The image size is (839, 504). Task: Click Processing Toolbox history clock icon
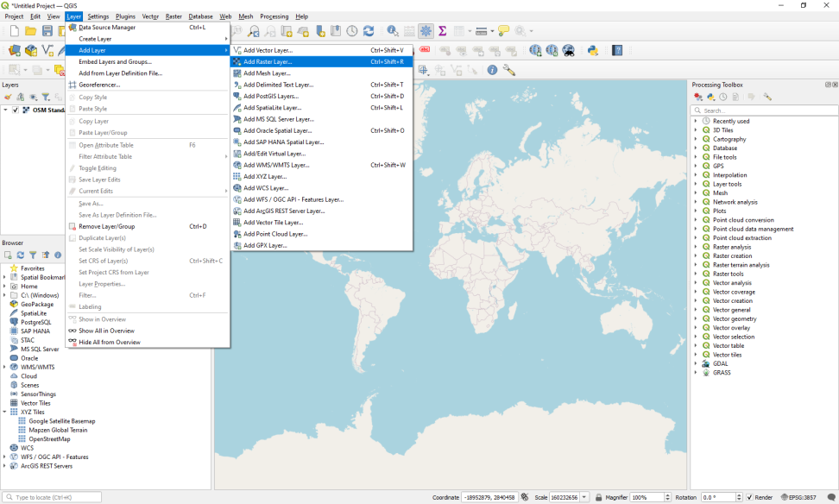tap(722, 97)
